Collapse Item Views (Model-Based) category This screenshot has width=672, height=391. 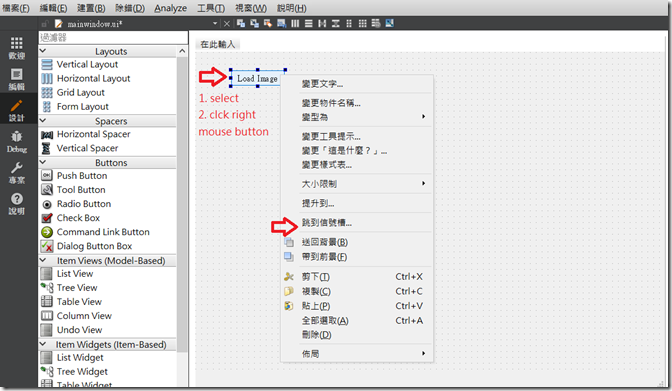click(x=43, y=260)
